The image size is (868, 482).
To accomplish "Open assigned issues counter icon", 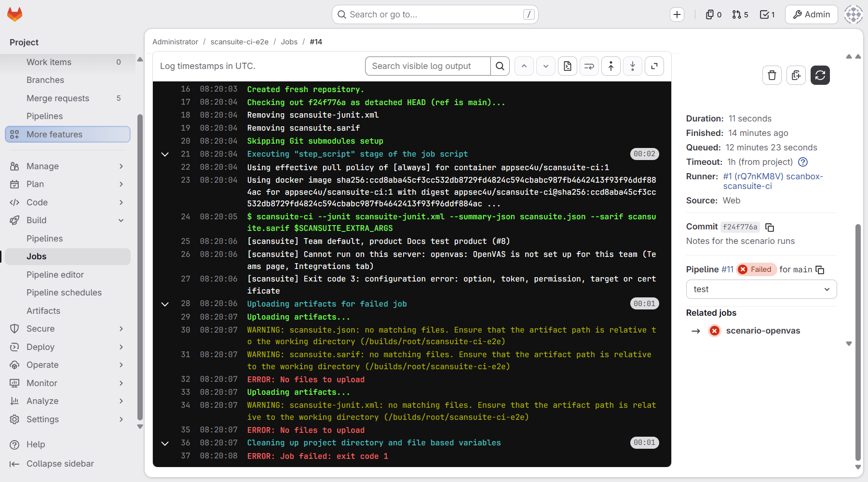I will (714, 14).
